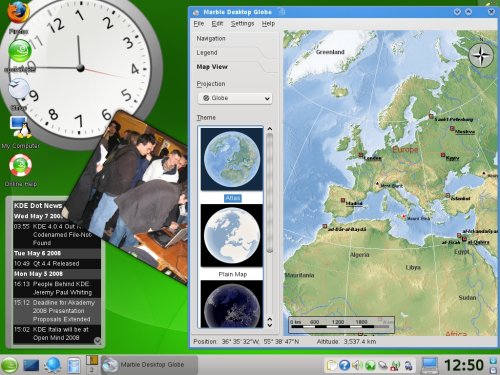This screenshot has height=375, width=500.
Task: Open the Online Help lifebuoy icon
Action: (20, 165)
